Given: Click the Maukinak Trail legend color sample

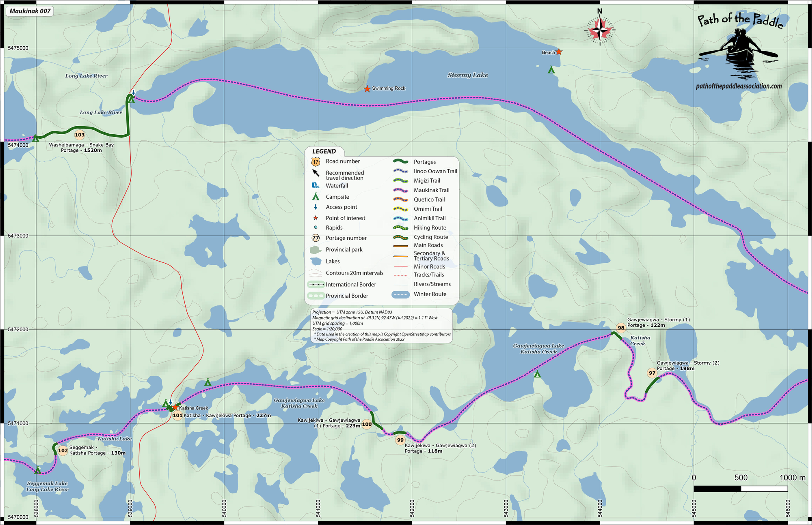Looking at the screenshot, I should [401, 190].
